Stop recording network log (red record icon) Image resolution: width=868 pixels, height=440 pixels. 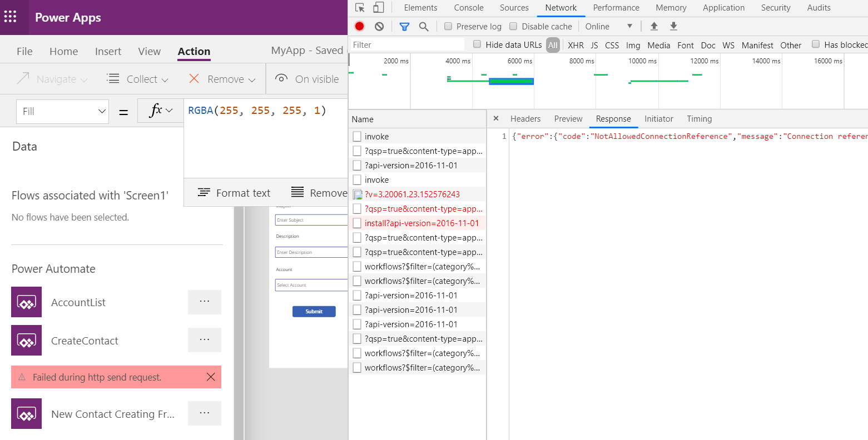click(x=359, y=26)
